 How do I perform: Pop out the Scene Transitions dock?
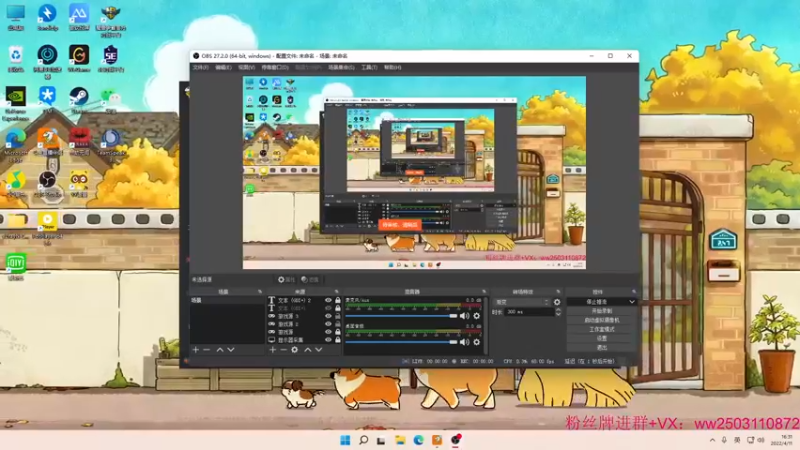pos(558,292)
